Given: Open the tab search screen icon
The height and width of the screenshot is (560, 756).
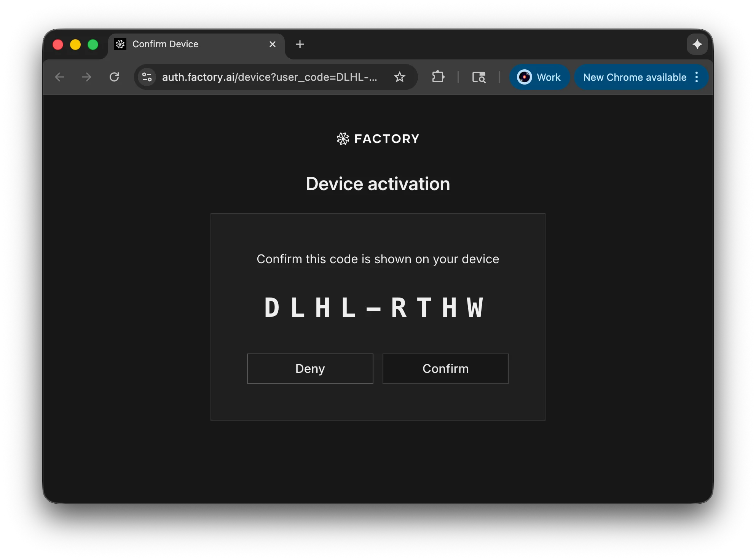Looking at the screenshot, I should (x=479, y=77).
